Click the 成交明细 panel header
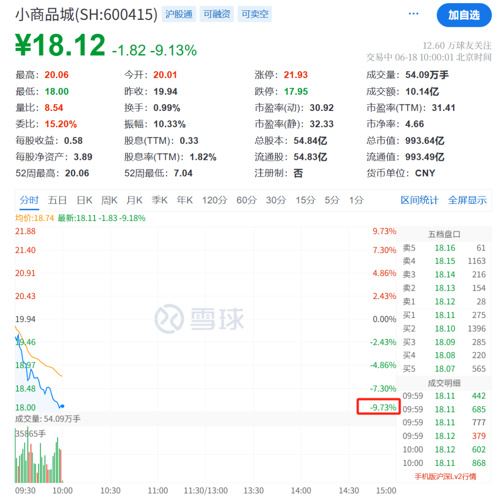Screen dimensions: 500x502 coord(444,383)
